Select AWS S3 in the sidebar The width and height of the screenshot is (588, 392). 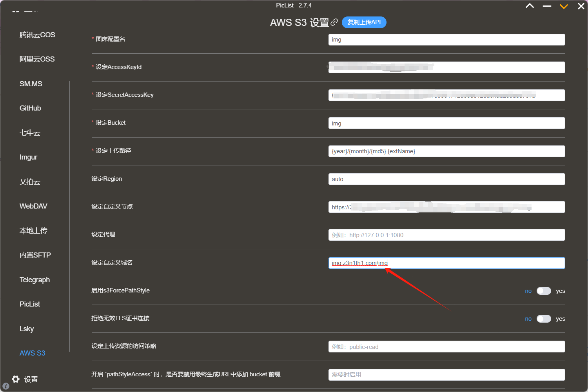[x=32, y=353]
